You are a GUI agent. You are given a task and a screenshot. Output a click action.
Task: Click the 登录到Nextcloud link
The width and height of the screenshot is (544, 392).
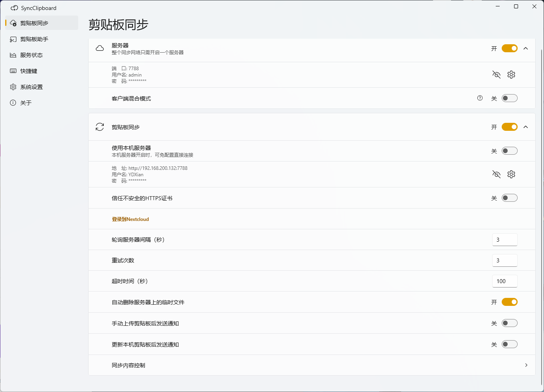tap(131, 219)
